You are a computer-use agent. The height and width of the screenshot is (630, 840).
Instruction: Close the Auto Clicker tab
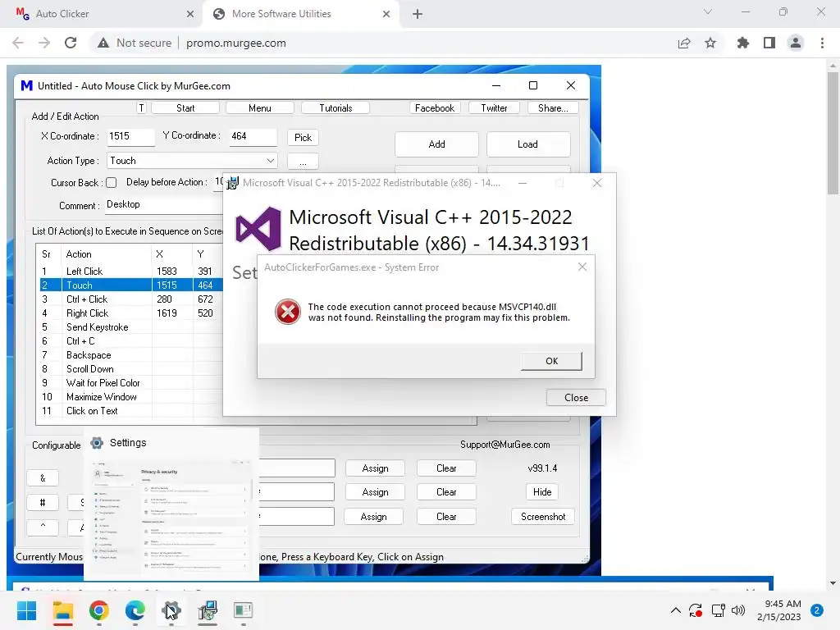(190, 14)
